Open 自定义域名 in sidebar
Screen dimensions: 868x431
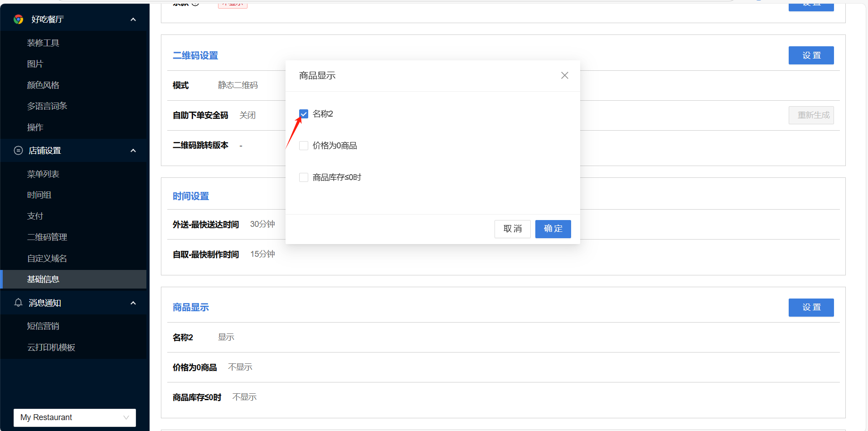coord(47,258)
